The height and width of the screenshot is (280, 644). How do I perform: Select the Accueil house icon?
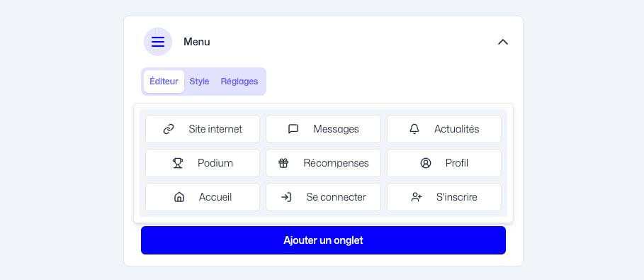[x=179, y=197]
